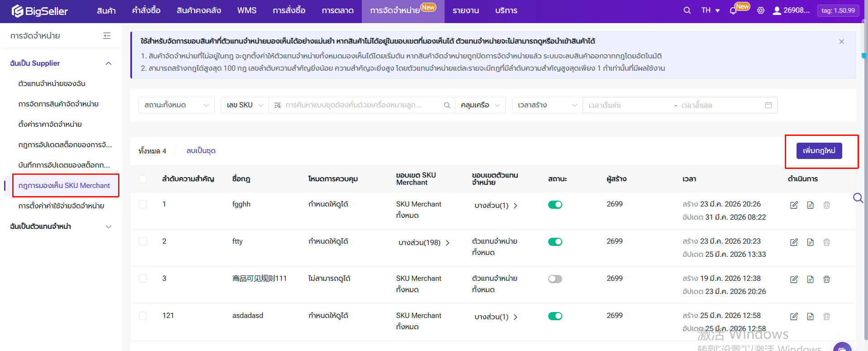Collapse sidebar using the menu fold icon
This screenshot has width=868, height=351.
coord(107,36)
